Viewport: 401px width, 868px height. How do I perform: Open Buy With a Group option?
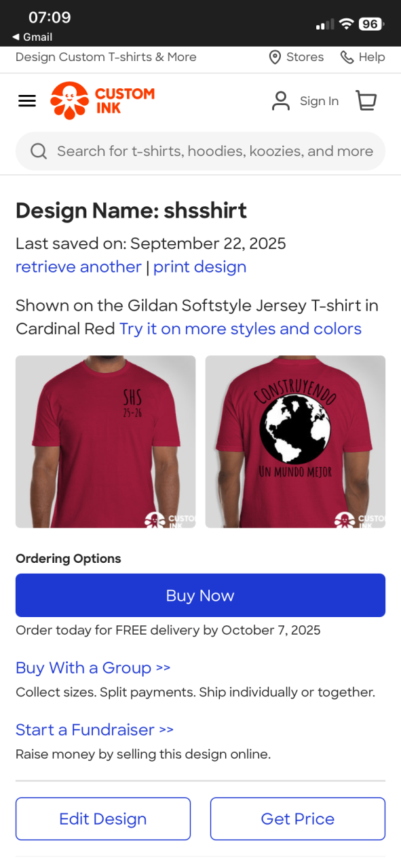pos(93,668)
